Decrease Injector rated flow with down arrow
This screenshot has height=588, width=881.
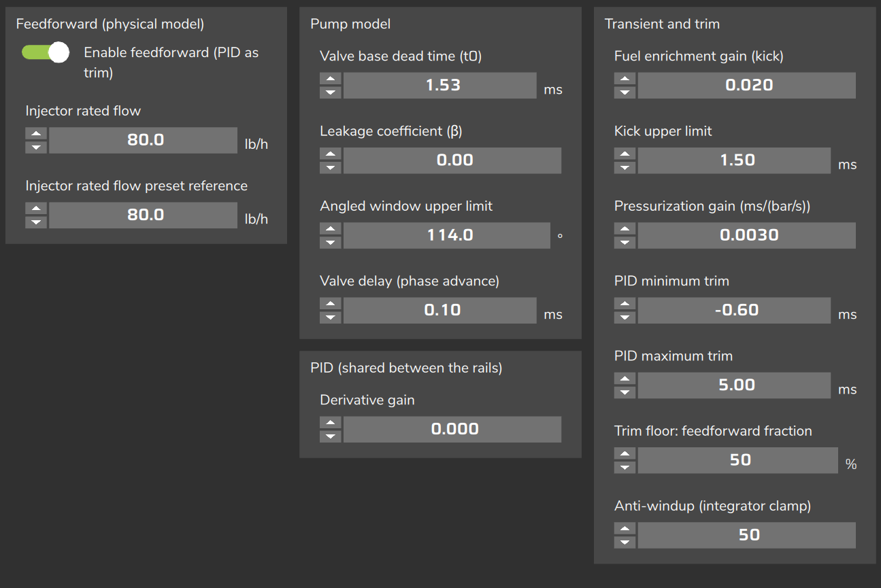36,147
